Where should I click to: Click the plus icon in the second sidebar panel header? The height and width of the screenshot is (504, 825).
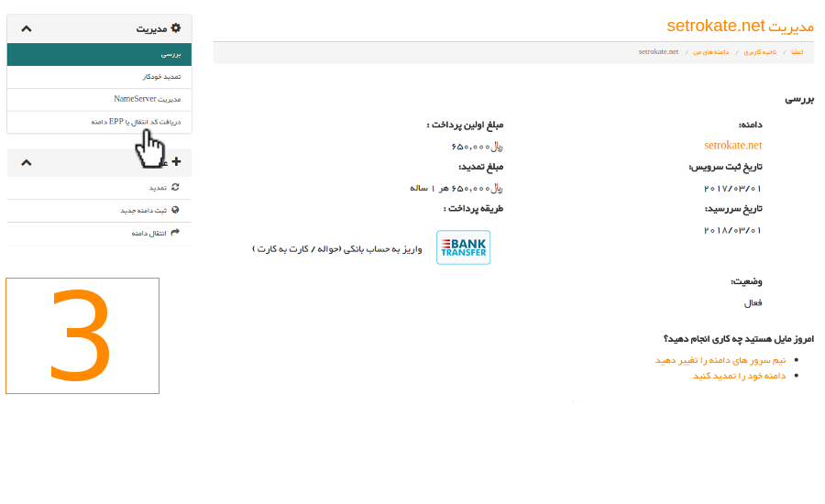[176, 161]
